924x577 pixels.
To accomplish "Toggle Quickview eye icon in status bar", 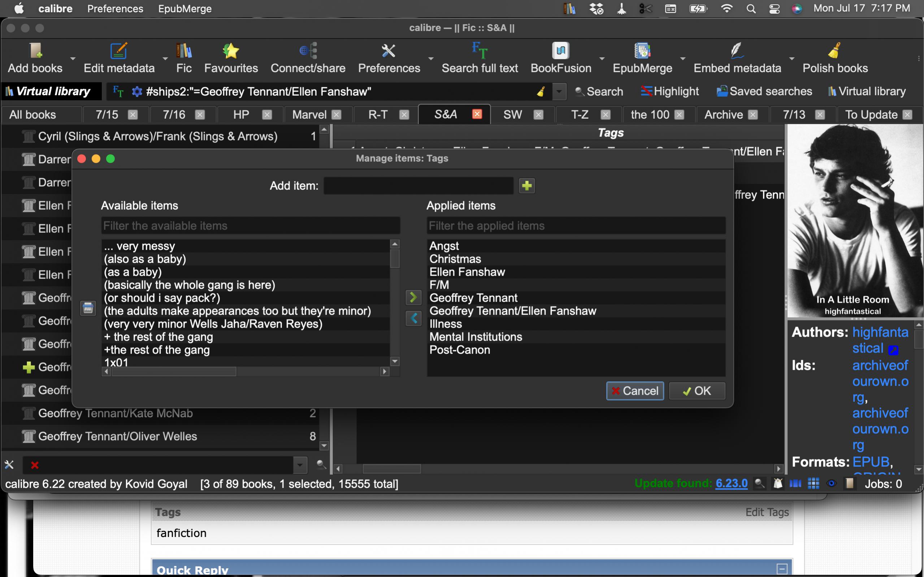I will coord(831,484).
